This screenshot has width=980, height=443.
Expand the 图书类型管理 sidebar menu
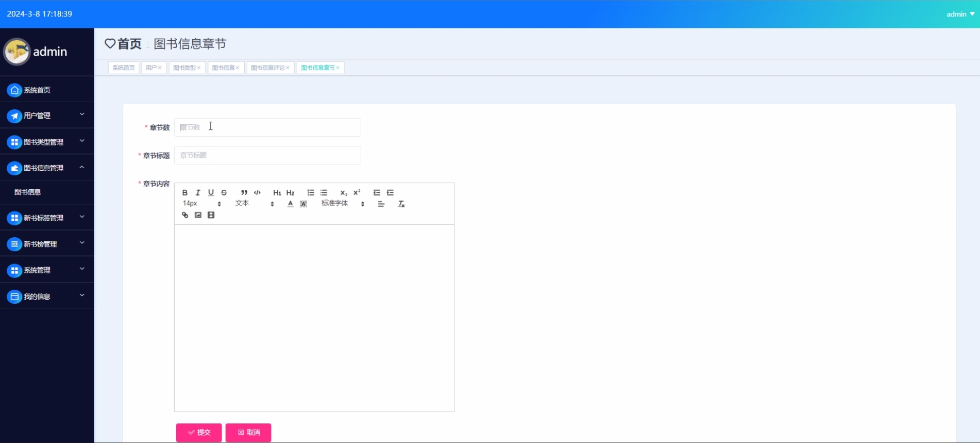click(x=47, y=142)
